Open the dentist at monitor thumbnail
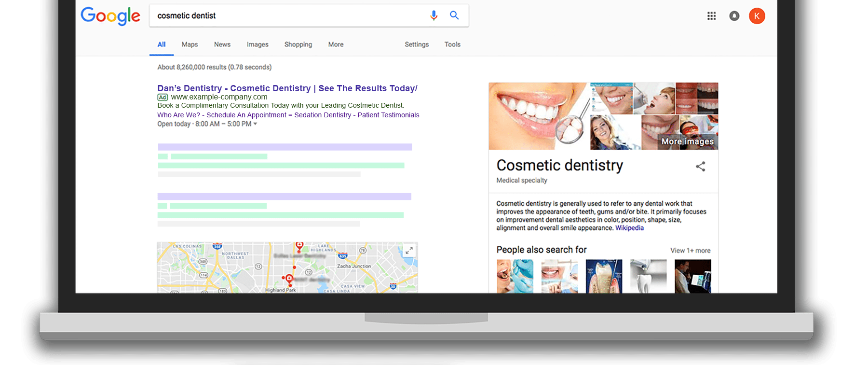This screenshot has height=365, width=868. (x=692, y=276)
